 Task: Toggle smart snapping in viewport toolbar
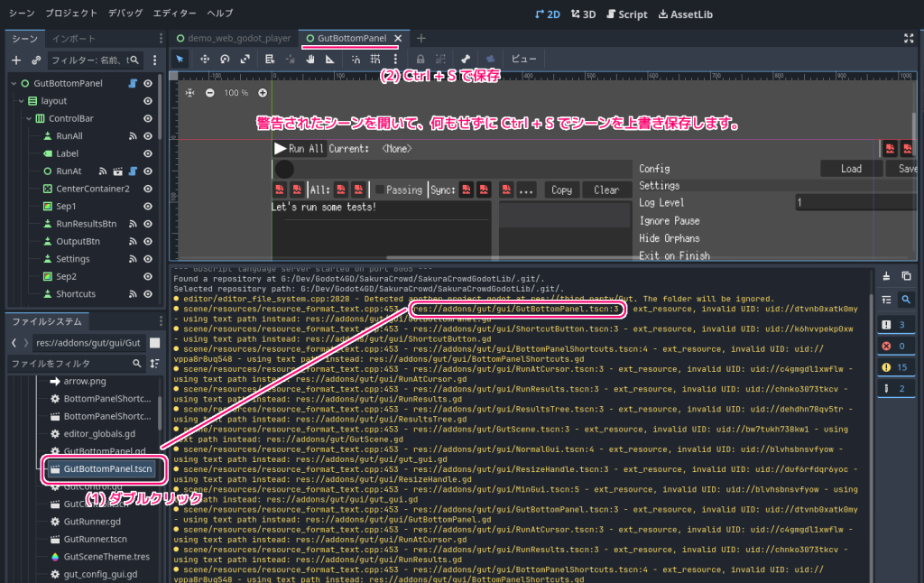pos(356,59)
